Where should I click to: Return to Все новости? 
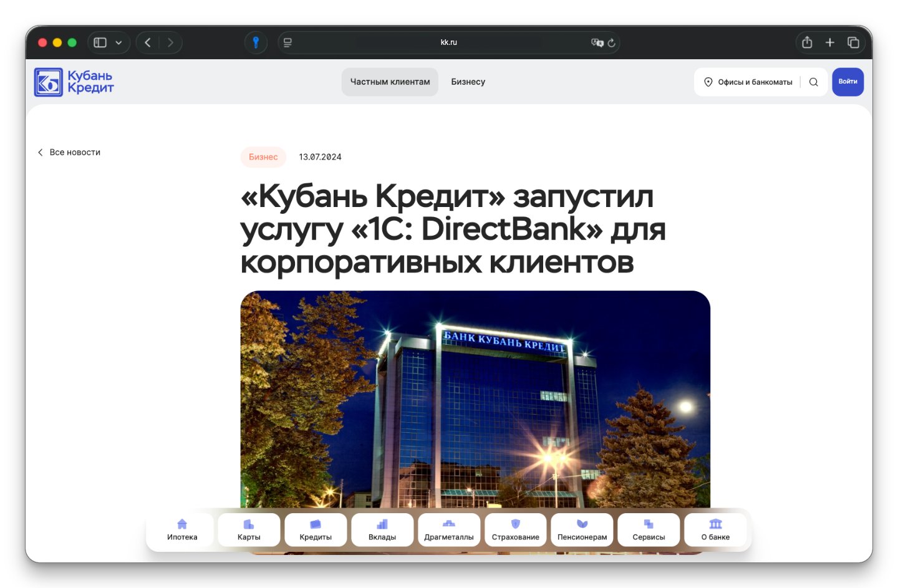tap(69, 152)
